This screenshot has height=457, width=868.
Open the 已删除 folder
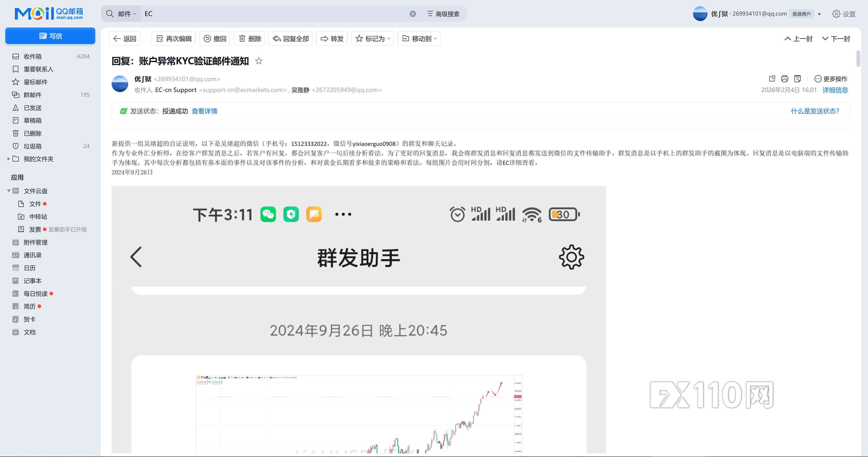coord(51,133)
